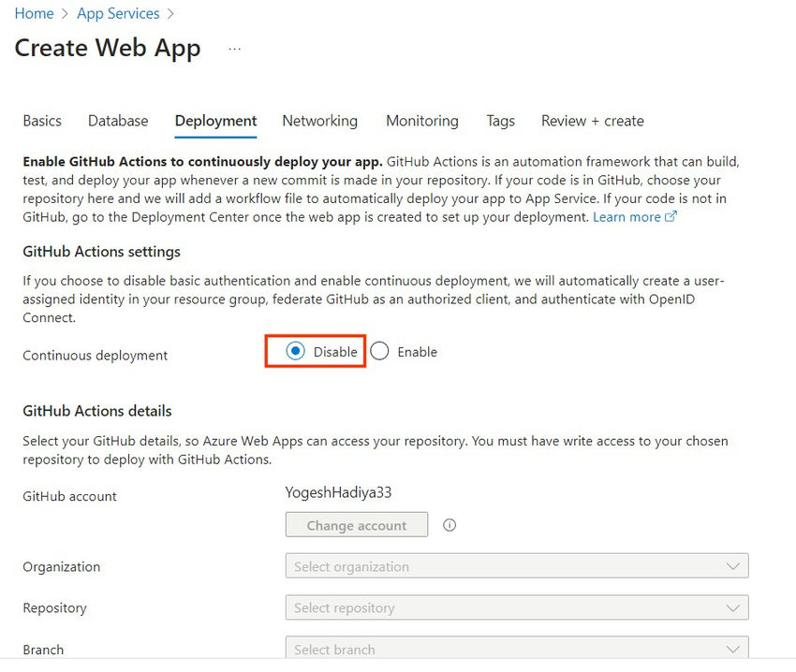Open the Review + create tab

click(592, 121)
